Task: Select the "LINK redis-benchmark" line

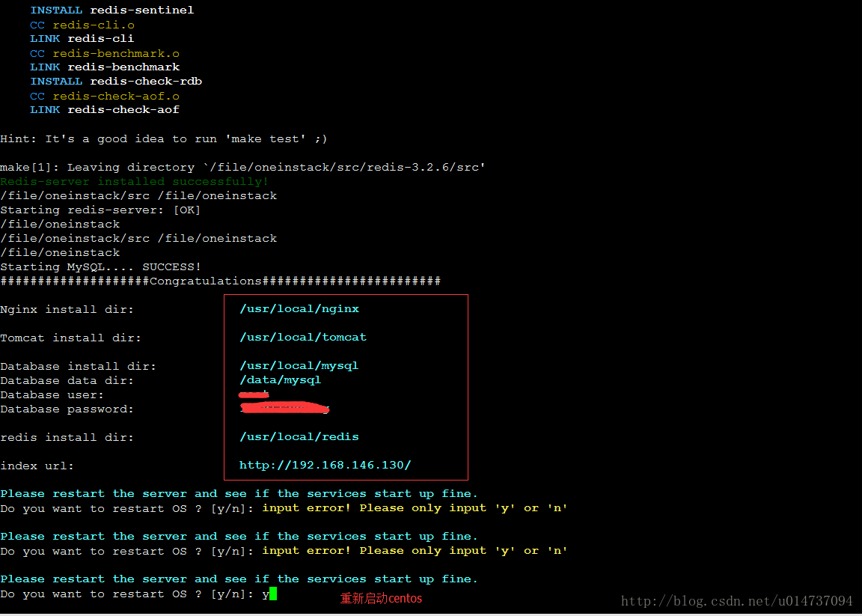Action: (x=105, y=67)
